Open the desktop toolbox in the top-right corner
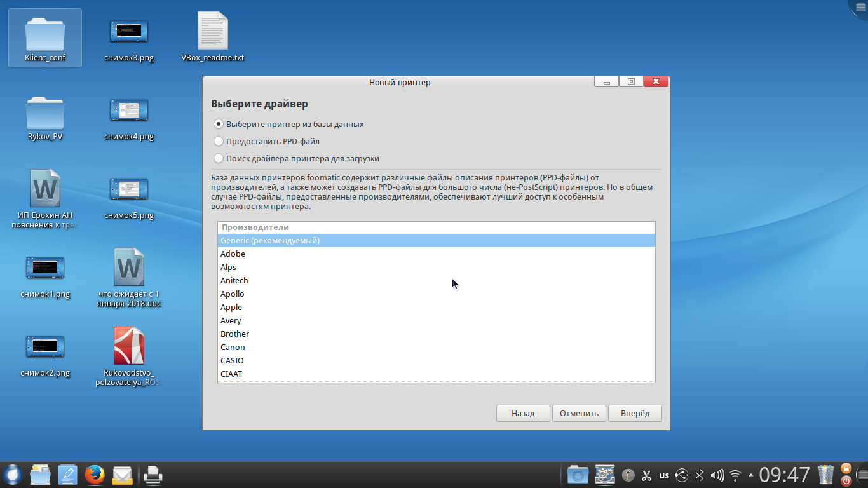Image resolution: width=868 pixels, height=488 pixels. pos(860,6)
